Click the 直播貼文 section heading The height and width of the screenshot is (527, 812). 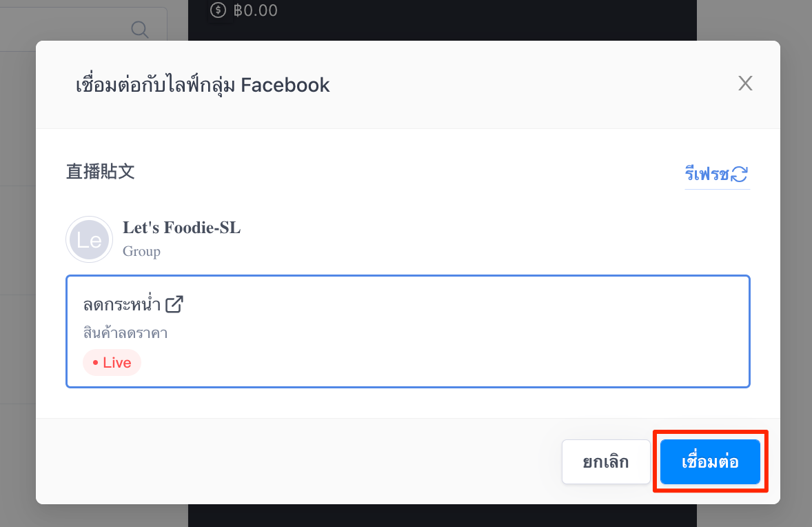(101, 172)
